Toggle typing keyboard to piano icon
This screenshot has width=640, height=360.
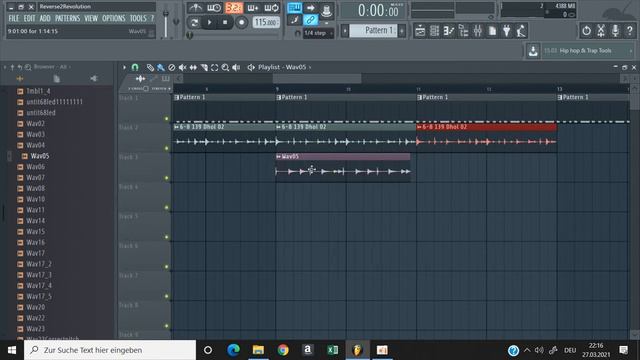click(294, 8)
